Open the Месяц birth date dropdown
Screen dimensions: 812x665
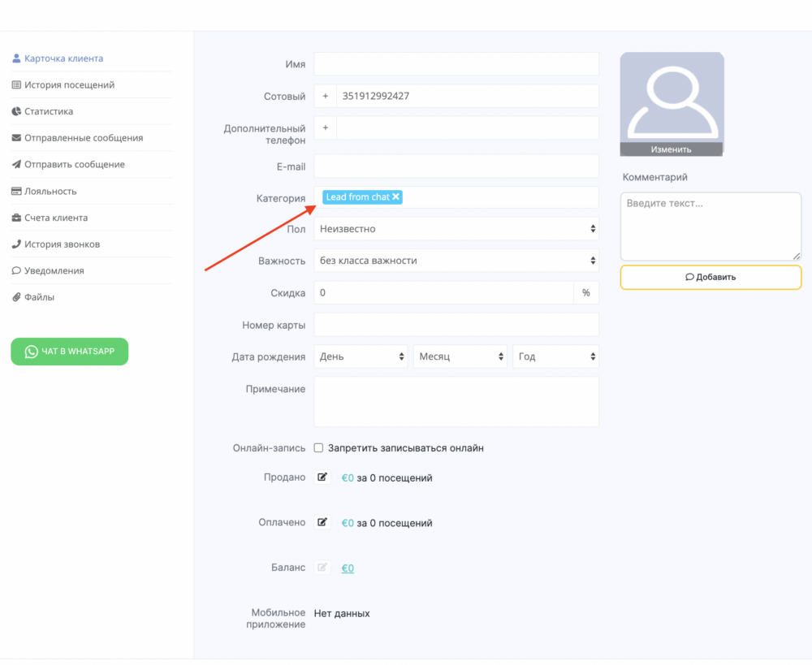pyautogui.click(x=460, y=356)
